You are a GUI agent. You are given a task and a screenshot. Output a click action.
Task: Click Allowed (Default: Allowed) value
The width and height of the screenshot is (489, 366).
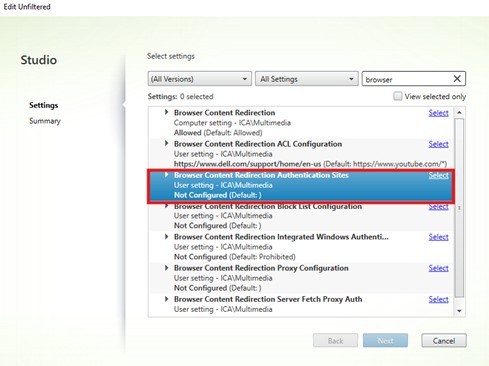218,133
